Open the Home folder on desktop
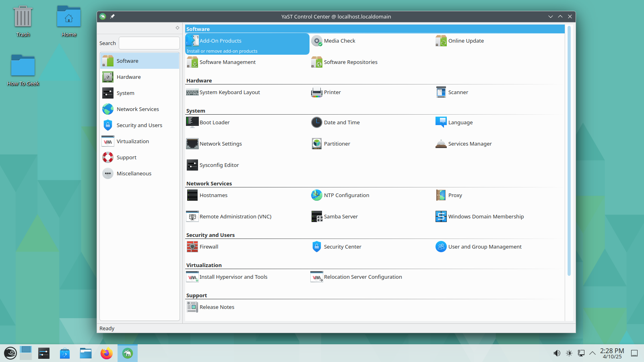 tap(69, 21)
